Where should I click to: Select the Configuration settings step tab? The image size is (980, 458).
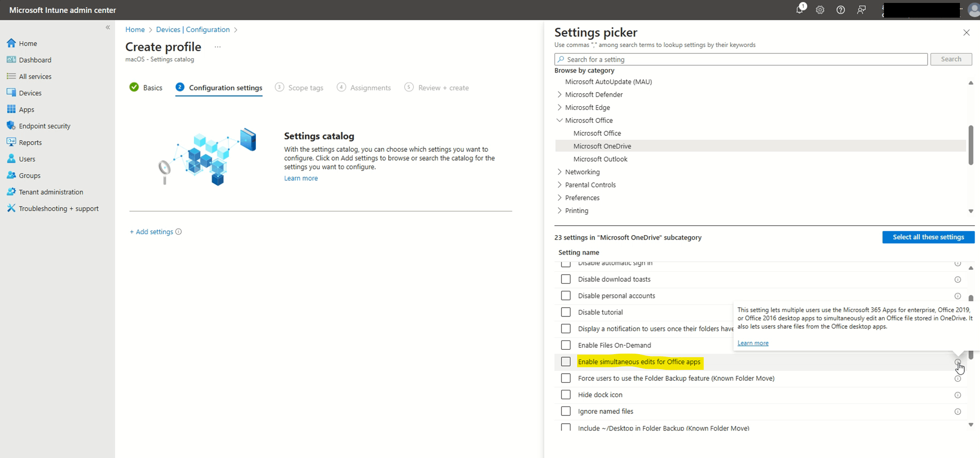(219, 88)
